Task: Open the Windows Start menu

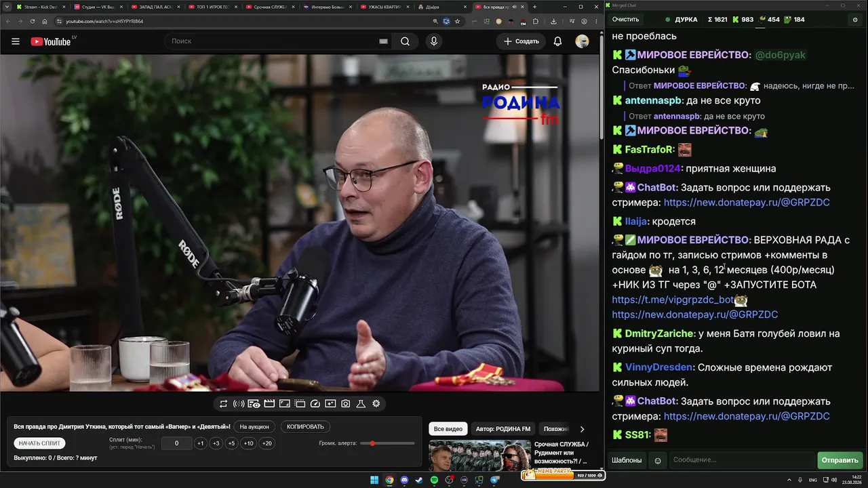Action: pyautogui.click(x=374, y=480)
